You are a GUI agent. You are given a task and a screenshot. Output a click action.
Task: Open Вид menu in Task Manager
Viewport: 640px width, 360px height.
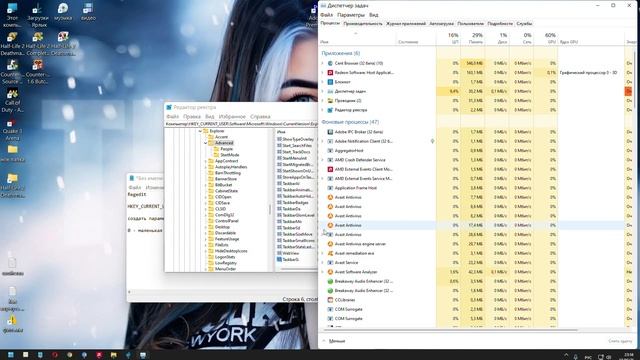(x=373, y=15)
